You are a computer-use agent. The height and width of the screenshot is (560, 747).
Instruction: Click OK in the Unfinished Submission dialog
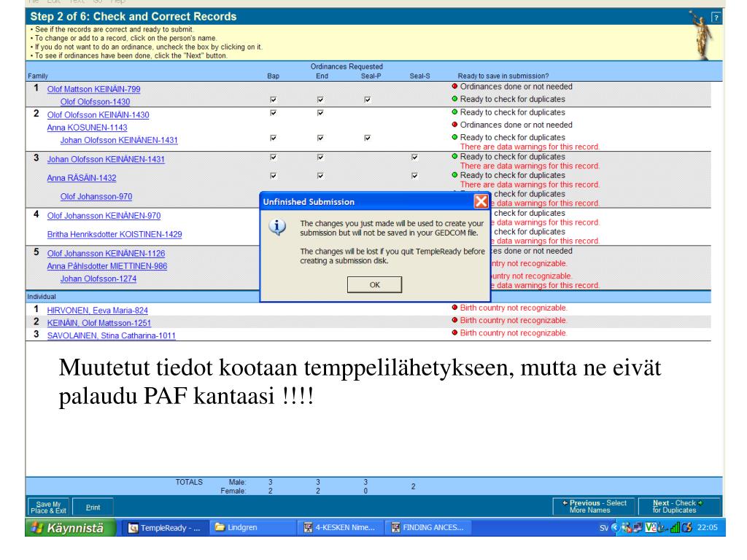374,285
